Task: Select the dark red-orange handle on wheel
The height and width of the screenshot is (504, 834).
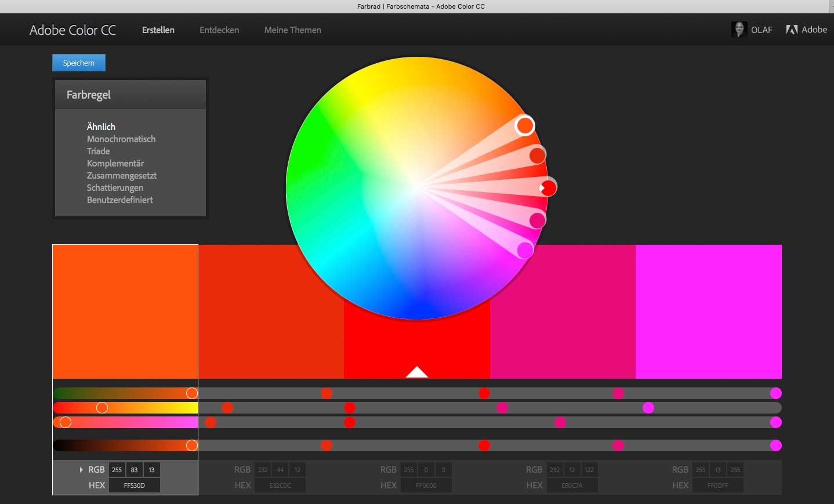Action: pos(537,155)
